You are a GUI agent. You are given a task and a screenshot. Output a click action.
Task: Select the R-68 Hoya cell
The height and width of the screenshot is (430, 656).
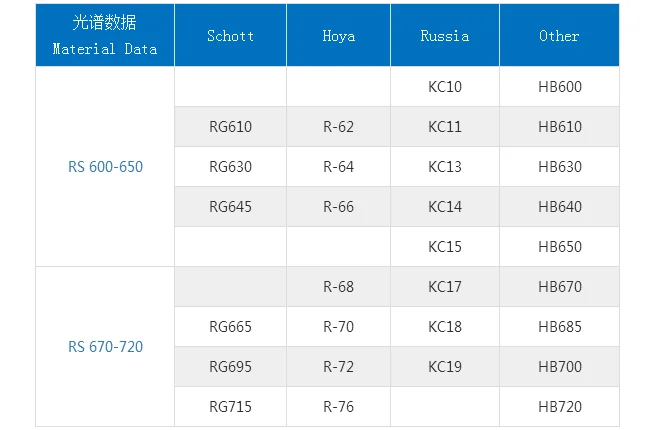pos(338,287)
